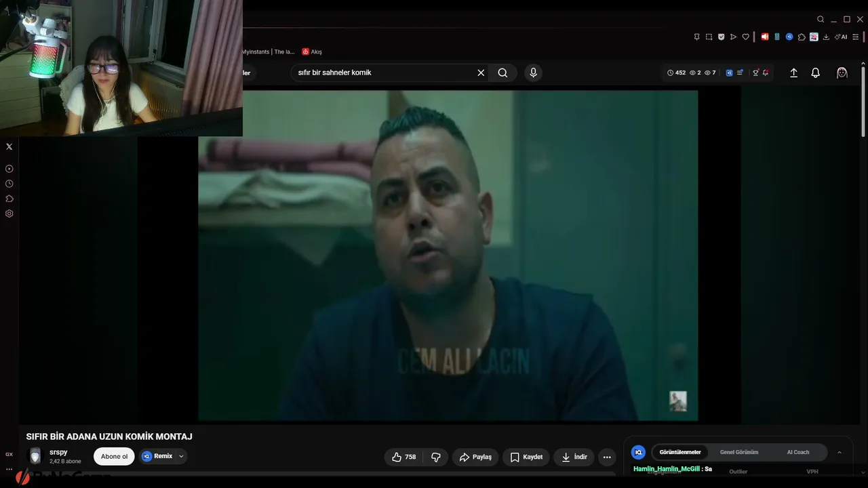Open the sidebar player icon
Image resolution: width=868 pixels, height=488 pixels.
point(9,169)
